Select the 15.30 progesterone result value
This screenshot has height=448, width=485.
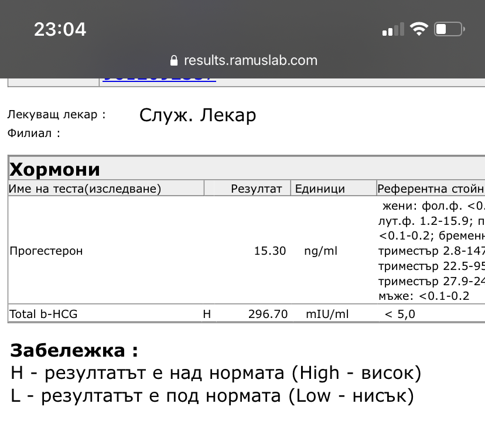tap(269, 251)
